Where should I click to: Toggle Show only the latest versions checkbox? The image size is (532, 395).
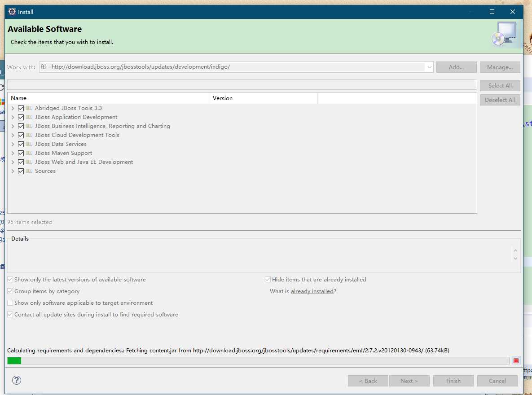point(10,279)
